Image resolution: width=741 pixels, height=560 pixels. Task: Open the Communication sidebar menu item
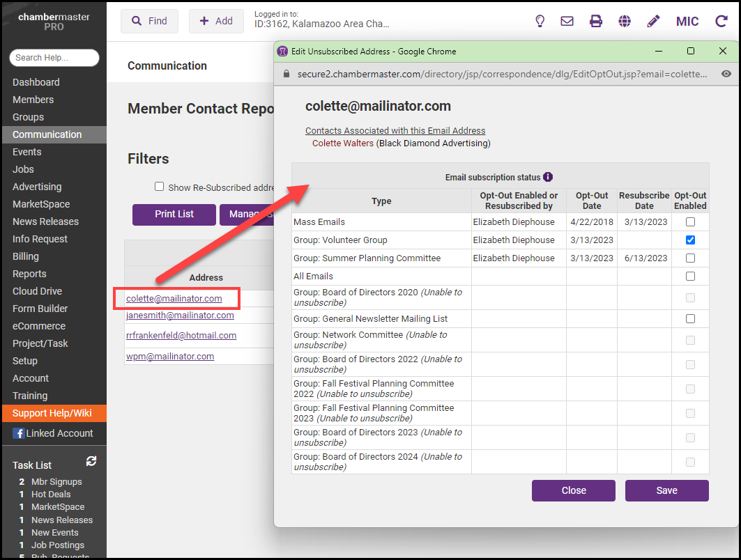(x=47, y=134)
